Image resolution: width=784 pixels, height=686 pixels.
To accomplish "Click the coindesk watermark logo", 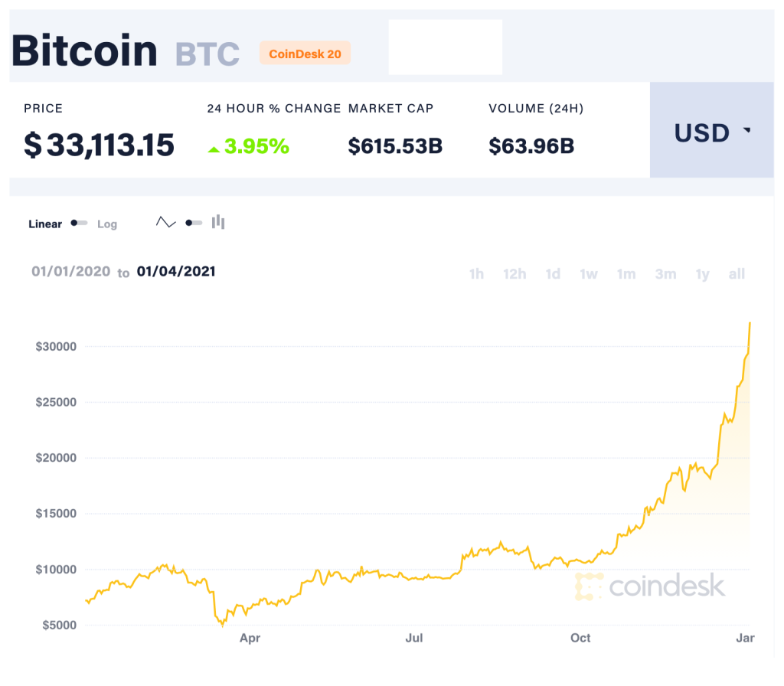I will point(649,586).
